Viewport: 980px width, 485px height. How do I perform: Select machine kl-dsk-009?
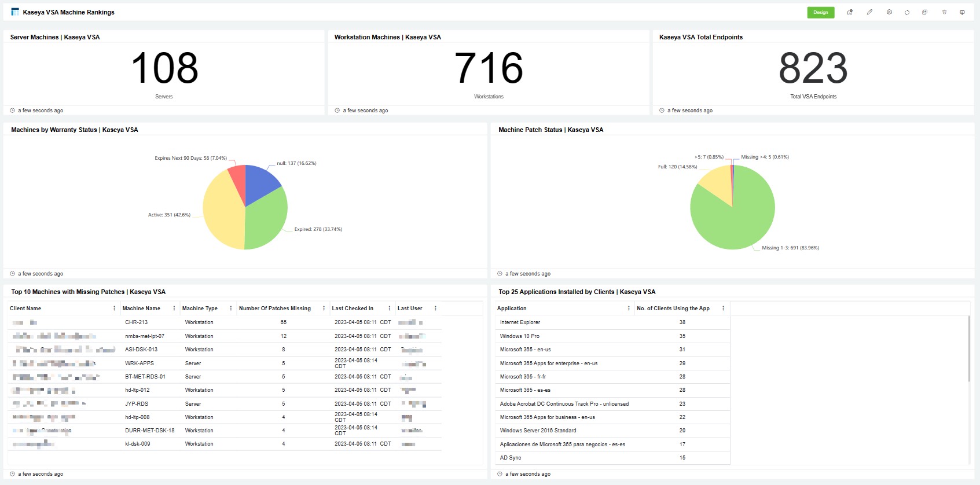138,444
